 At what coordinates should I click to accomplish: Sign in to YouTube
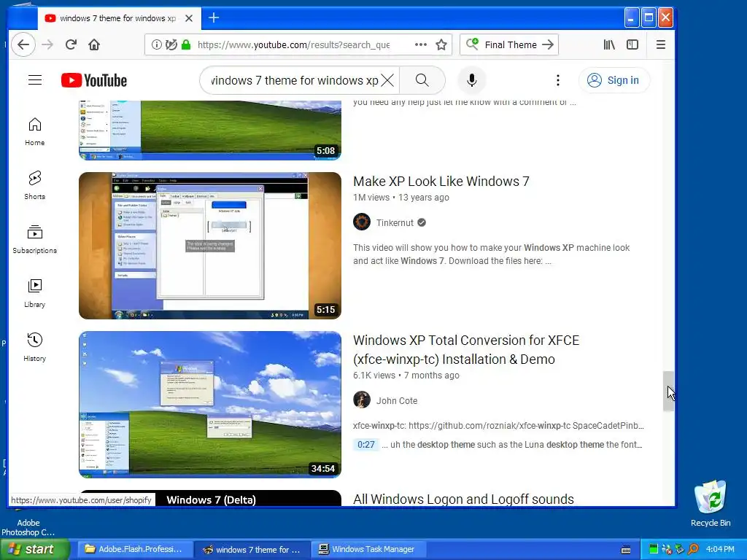(x=614, y=80)
